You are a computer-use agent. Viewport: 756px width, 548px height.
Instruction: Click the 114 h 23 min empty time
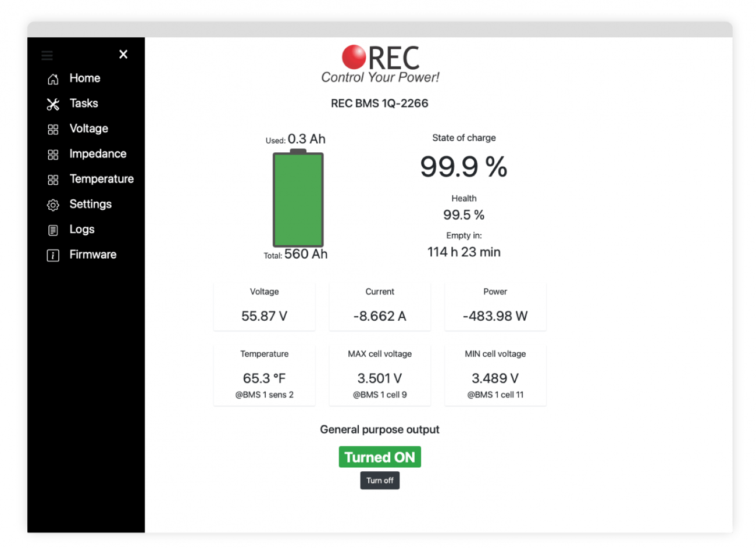tap(464, 252)
